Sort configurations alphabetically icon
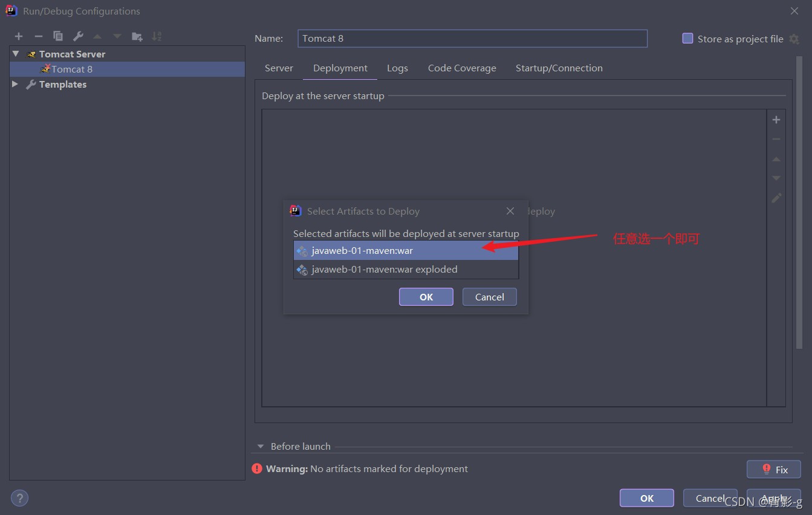The image size is (812, 515). [x=157, y=36]
